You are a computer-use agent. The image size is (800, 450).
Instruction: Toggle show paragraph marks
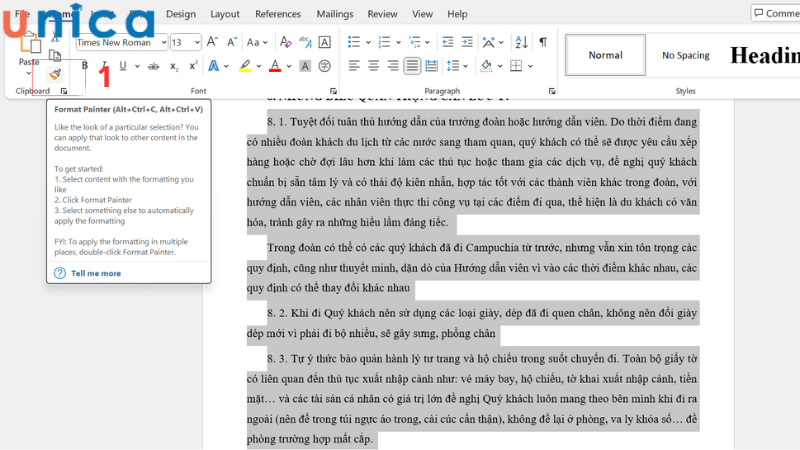[543, 42]
